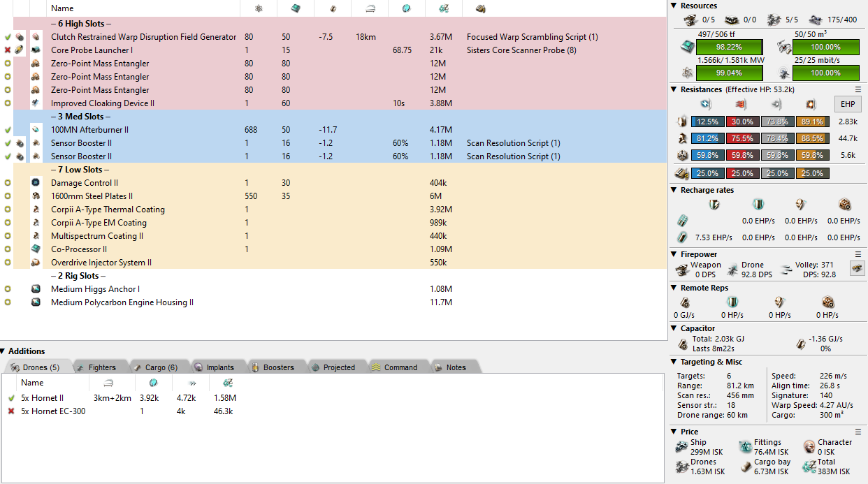This screenshot has height=484, width=868.
Task: Click the Medium Higgs Anchor I rig icon
Action: click(36, 289)
